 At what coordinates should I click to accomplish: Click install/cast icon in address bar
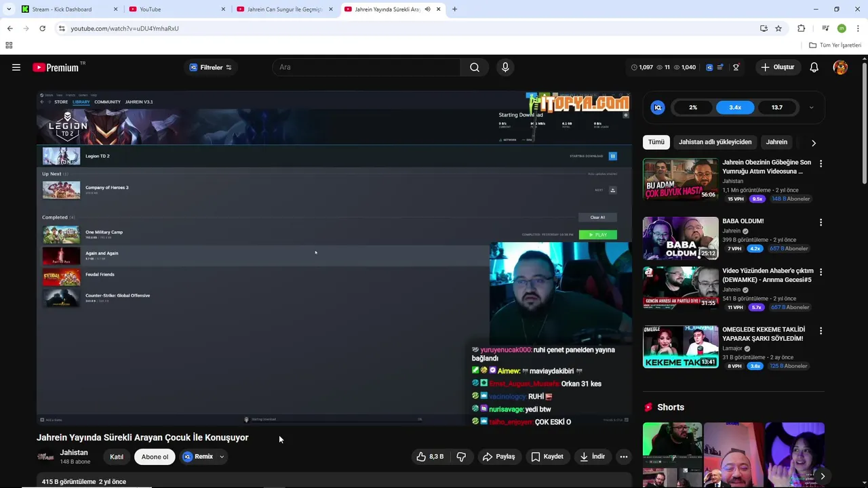(764, 28)
